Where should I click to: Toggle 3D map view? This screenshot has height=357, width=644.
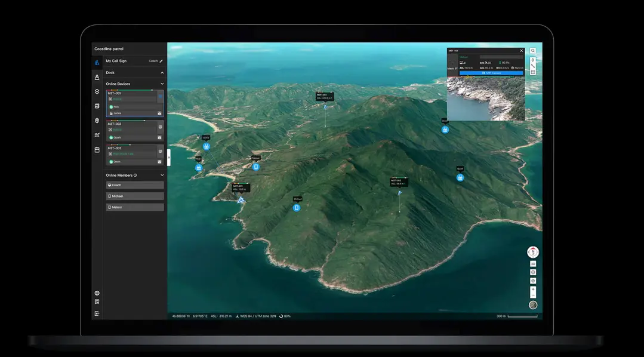[x=532, y=263]
